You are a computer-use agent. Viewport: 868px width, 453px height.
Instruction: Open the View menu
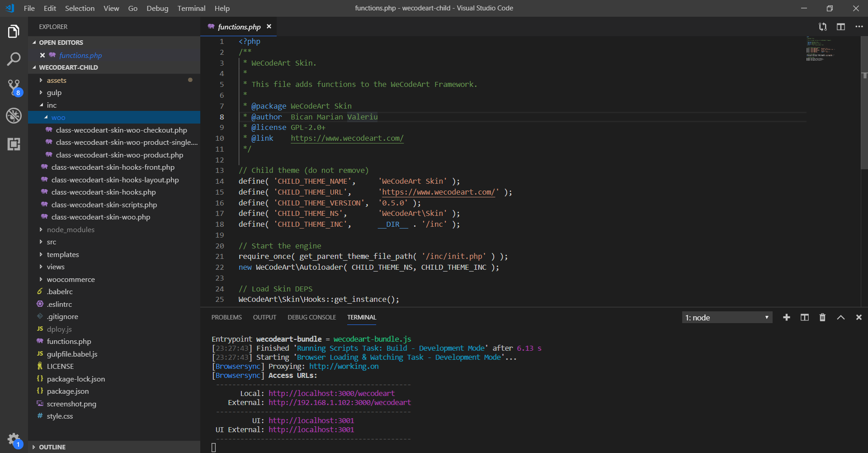pos(111,8)
